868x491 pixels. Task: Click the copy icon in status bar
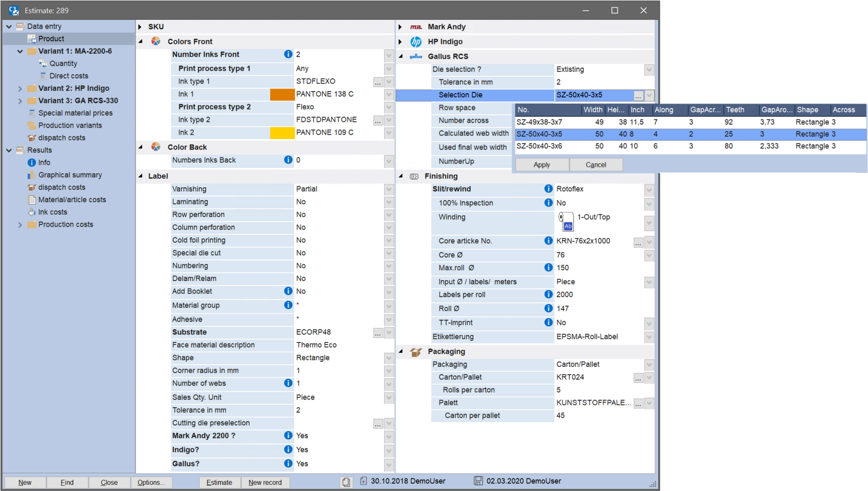346,482
